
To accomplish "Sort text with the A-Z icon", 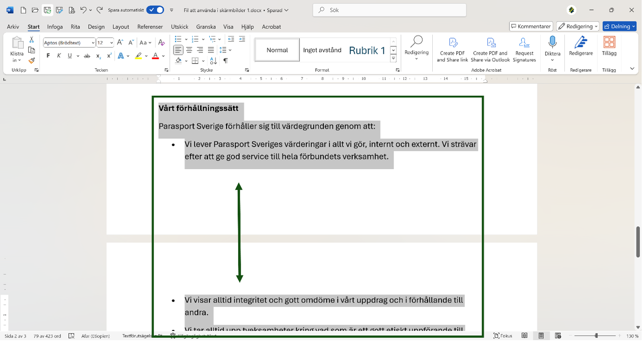I will (214, 60).
